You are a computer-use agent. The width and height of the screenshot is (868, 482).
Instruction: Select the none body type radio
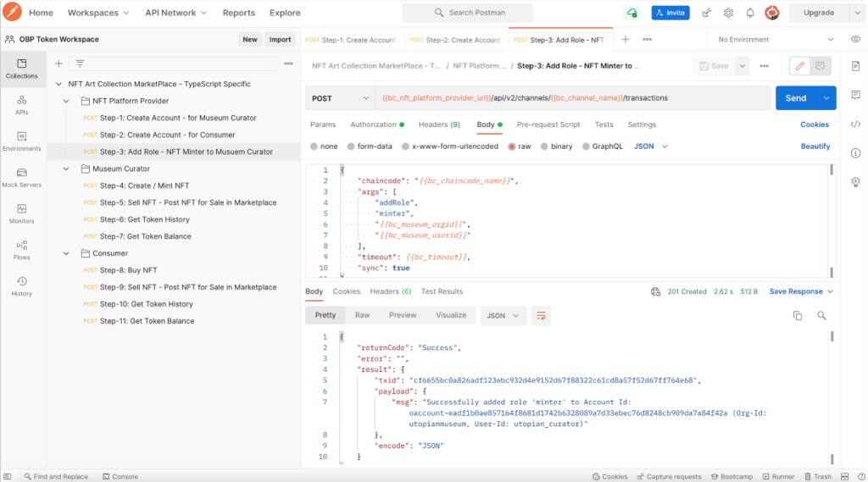click(314, 147)
